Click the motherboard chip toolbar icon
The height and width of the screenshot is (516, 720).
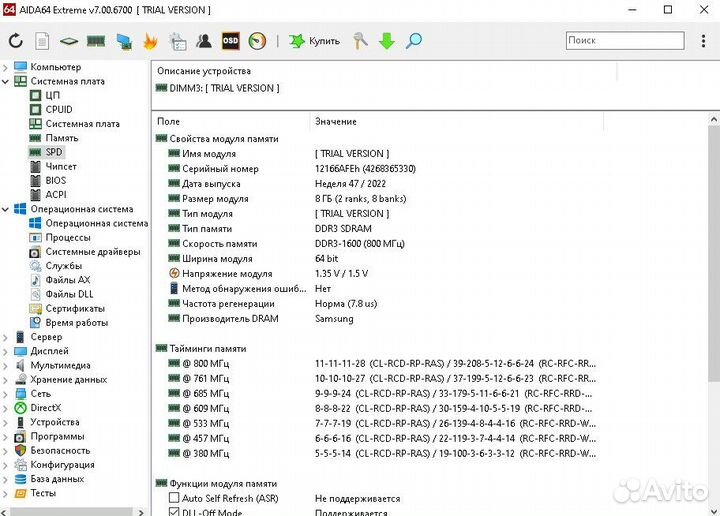pos(69,41)
